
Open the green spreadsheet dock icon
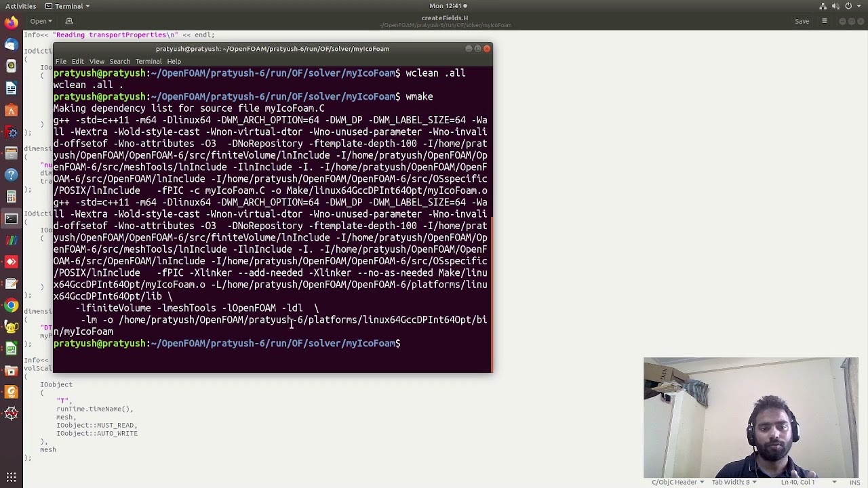11,348
